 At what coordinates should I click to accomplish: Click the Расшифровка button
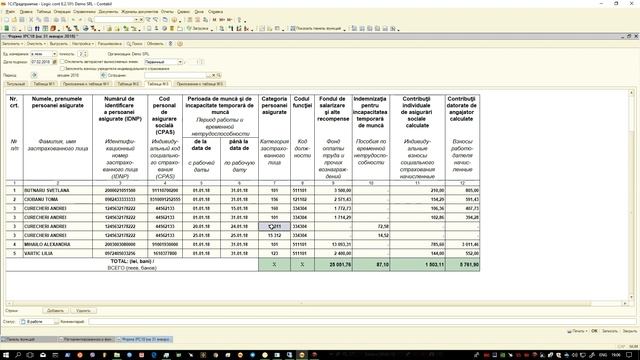(110, 44)
